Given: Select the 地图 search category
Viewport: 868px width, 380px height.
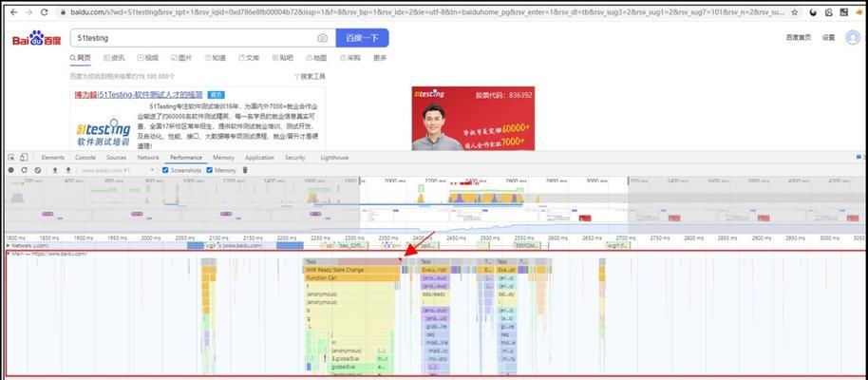Looking at the screenshot, I should (316, 58).
